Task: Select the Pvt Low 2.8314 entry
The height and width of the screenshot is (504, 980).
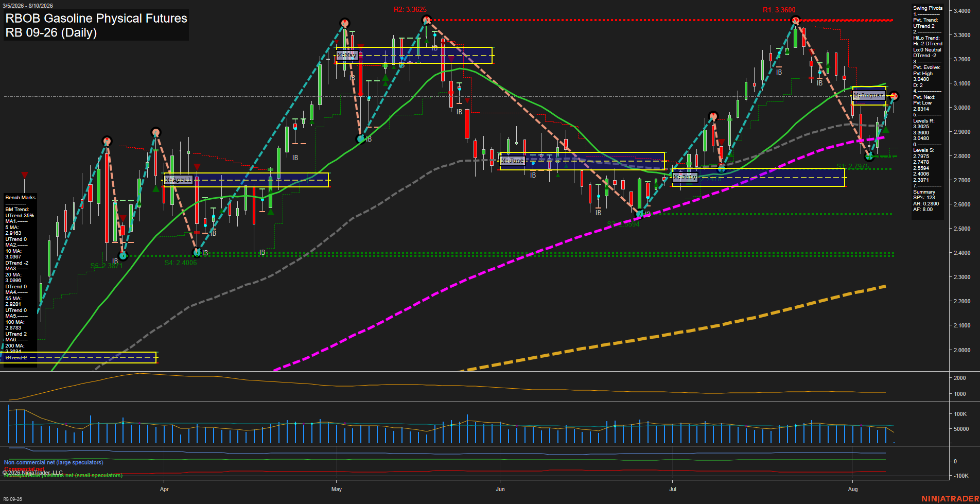Action: (922, 106)
